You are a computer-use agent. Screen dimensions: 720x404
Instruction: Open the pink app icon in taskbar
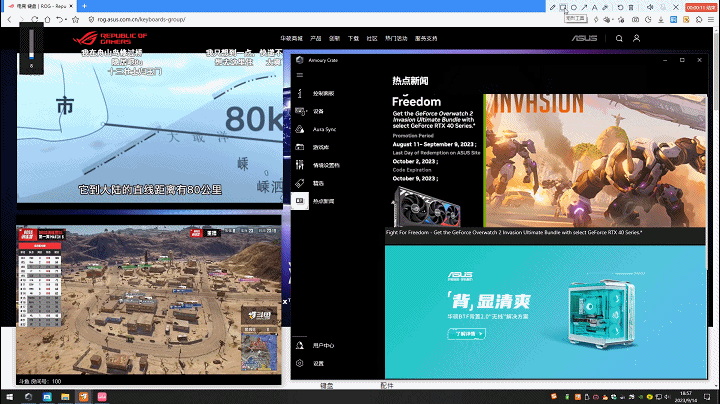click(102, 397)
